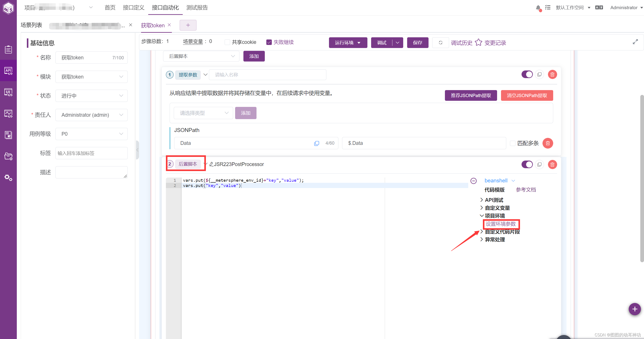Click the $.Data expression field
This screenshot has width=644, height=339.
[x=424, y=143]
